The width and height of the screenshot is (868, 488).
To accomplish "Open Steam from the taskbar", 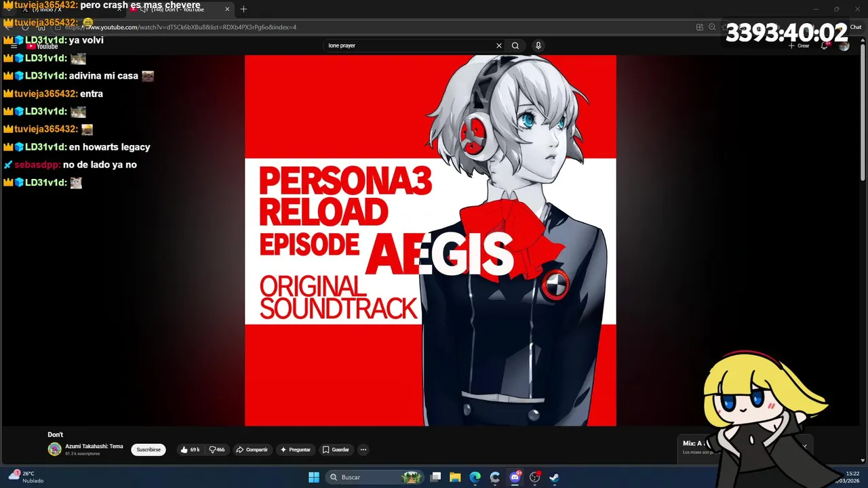I will coord(554,477).
